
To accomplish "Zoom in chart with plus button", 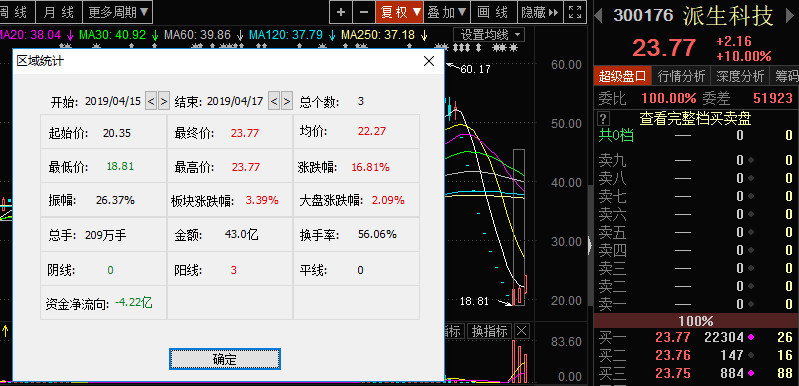I will pos(341,12).
